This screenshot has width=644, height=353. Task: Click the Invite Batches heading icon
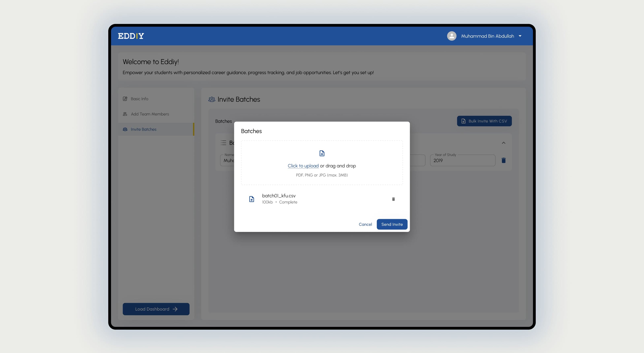[x=212, y=100]
